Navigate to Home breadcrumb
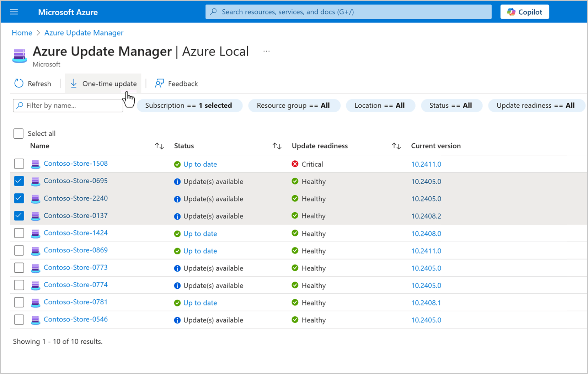The image size is (588, 374). click(x=22, y=32)
